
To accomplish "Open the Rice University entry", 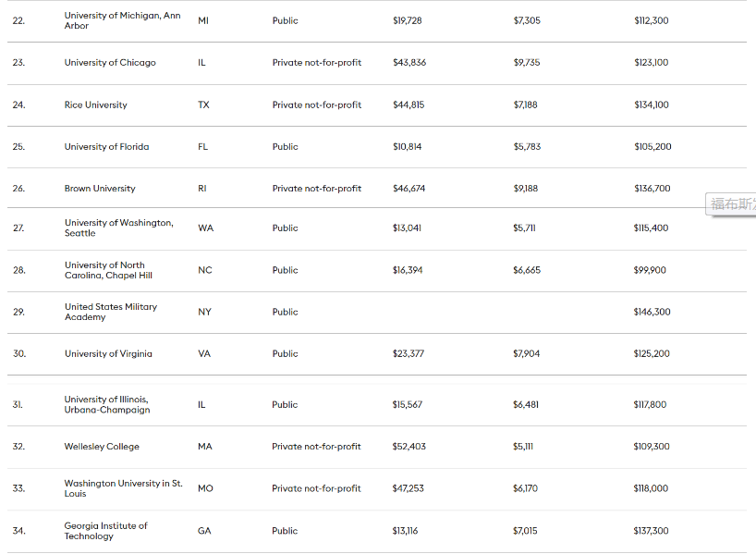I will coord(96,105).
